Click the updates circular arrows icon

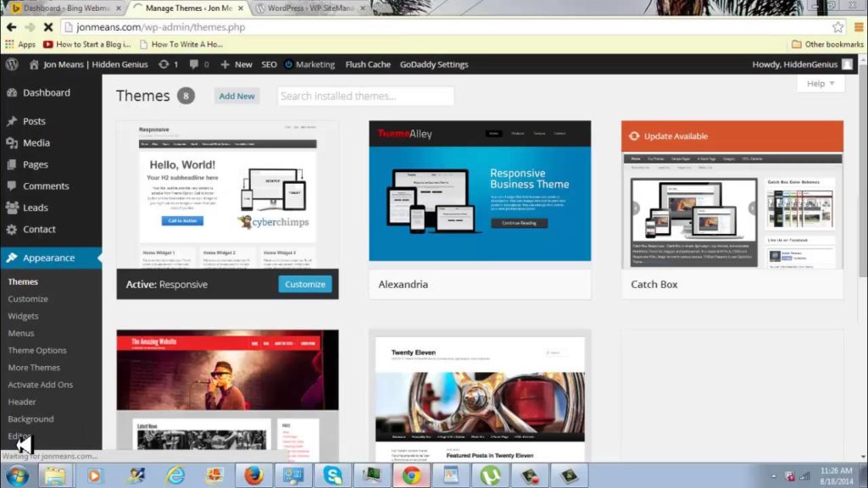click(164, 64)
